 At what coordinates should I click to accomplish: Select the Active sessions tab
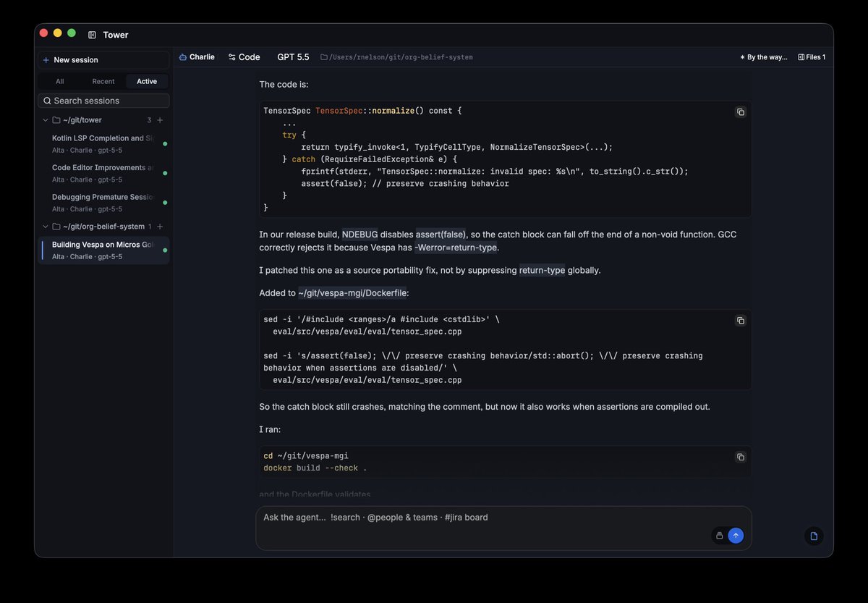click(x=147, y=81)
